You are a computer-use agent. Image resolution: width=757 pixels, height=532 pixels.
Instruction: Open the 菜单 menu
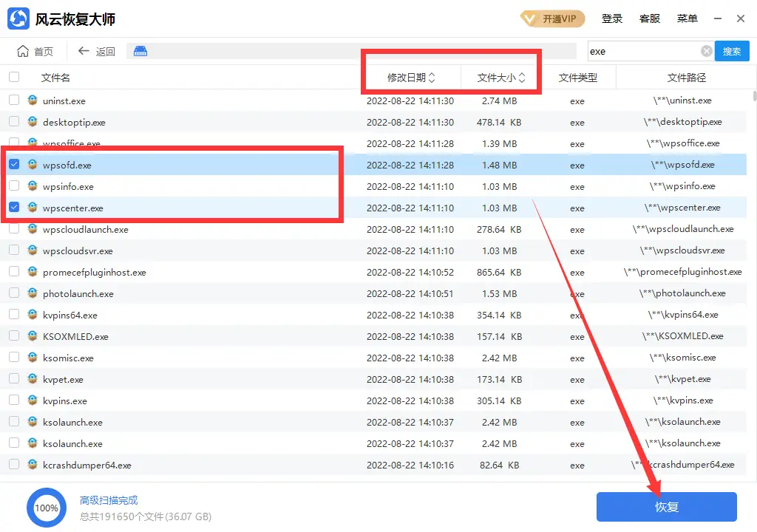click(687, 18)
